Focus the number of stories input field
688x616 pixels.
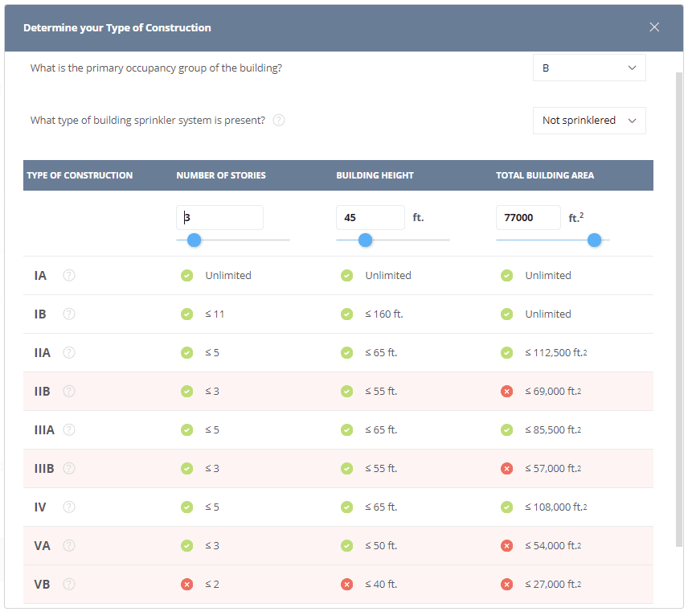219,218
